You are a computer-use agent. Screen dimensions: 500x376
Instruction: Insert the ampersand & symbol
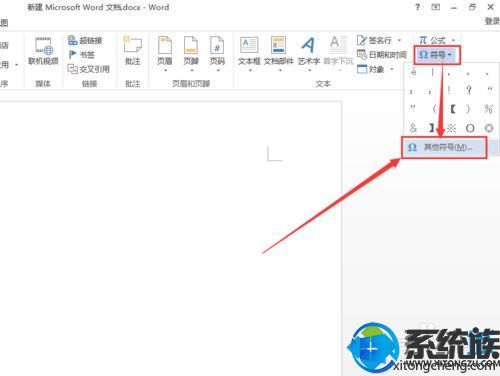[413, 128]
